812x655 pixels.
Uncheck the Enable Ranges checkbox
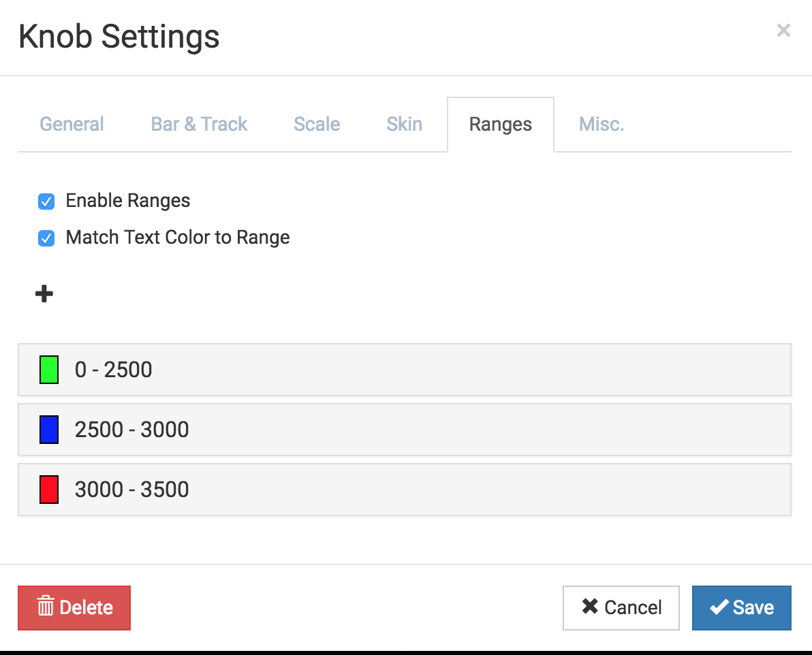(46, 202)
